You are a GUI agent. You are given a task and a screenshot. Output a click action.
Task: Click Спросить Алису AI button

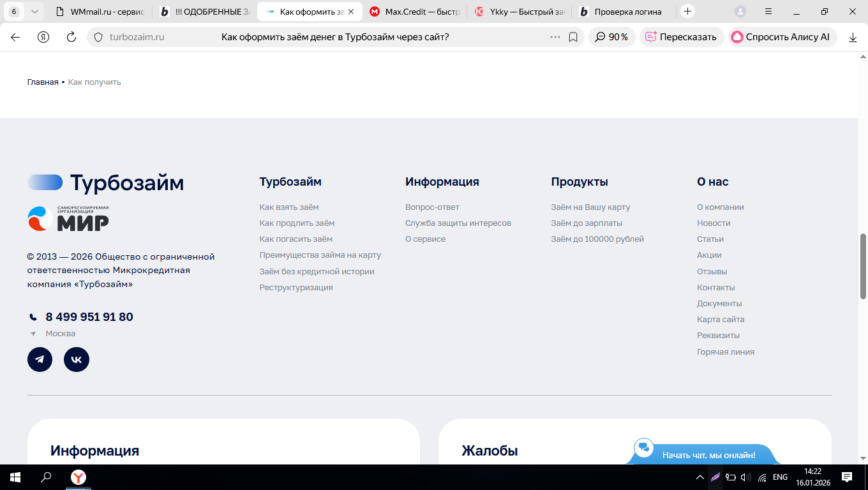(x=781, y=37)
